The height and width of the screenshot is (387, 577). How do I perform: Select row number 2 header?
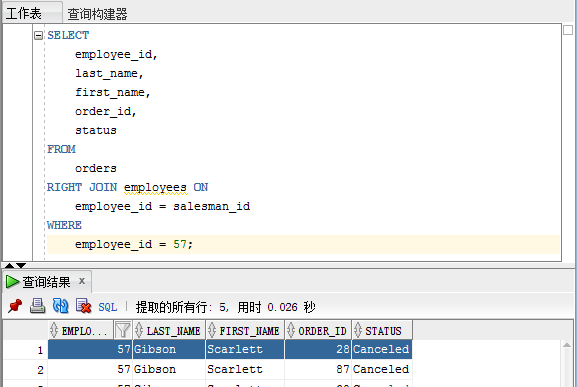(x=25, y=369)
